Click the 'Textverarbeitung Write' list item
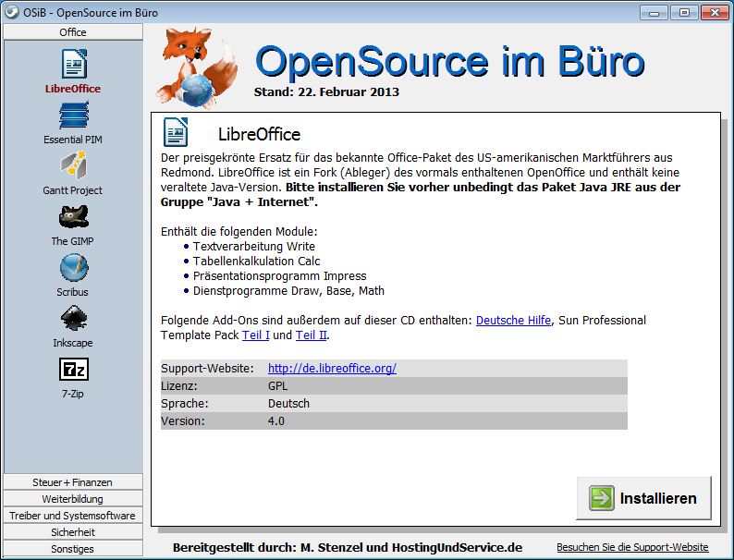This screenshot has width=734, height=560. coord(253,247)
